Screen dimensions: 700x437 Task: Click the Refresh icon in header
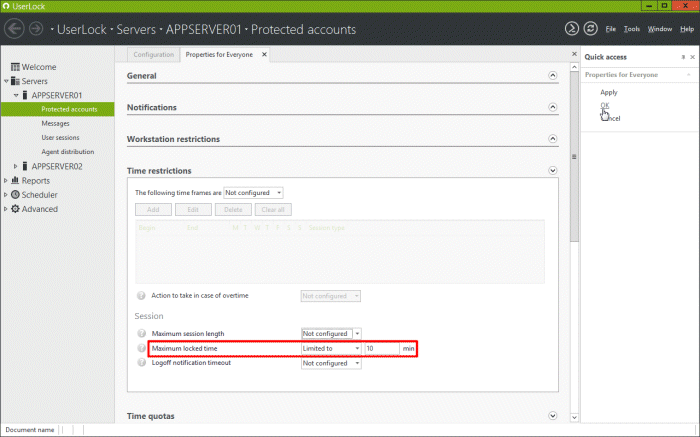coord(590,29)
